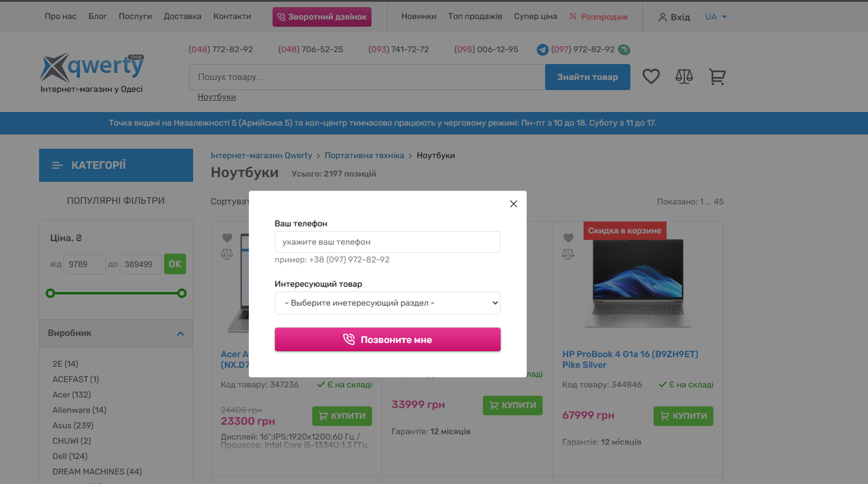Screen dimensions: 868x484
Task: Open the КАТЕГОРІЇ menu button
Action: point(116,165)
